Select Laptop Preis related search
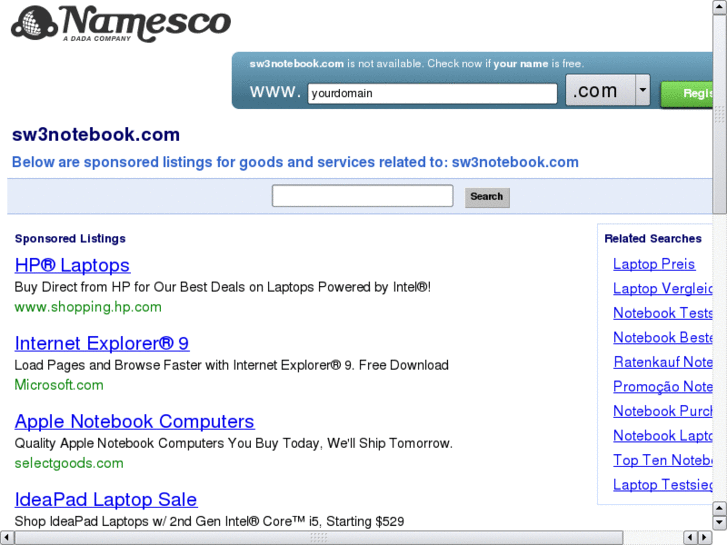The image size is (727, 545). (654, 264)
